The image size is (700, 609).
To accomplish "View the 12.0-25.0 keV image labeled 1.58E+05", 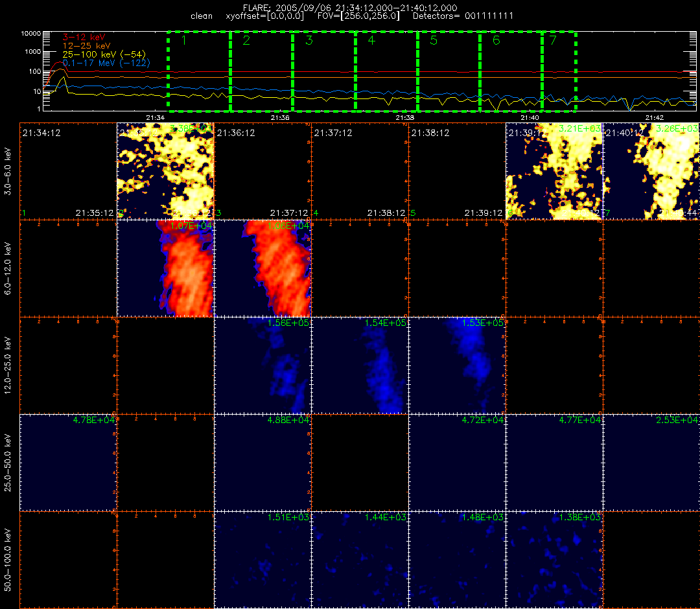I will pos(263,365).
